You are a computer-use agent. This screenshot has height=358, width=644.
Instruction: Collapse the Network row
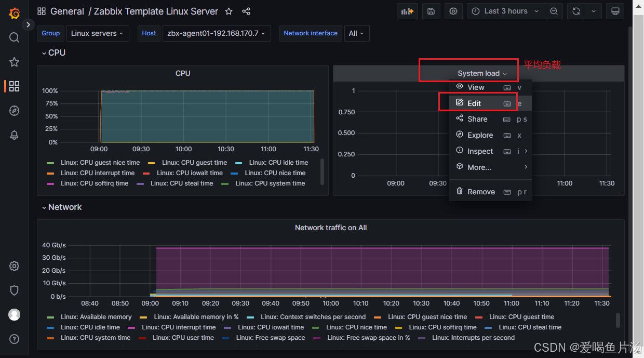pyautogui.click(x=62, y=207)
